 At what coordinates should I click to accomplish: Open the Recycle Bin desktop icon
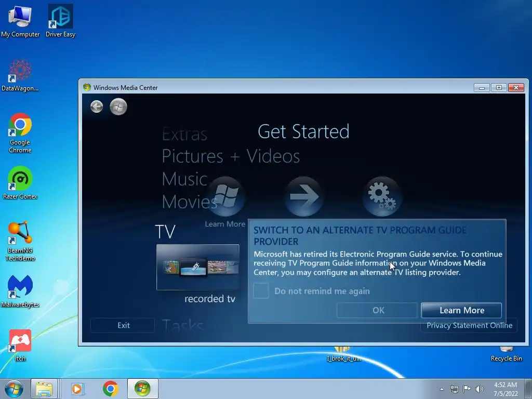[506, 354]
